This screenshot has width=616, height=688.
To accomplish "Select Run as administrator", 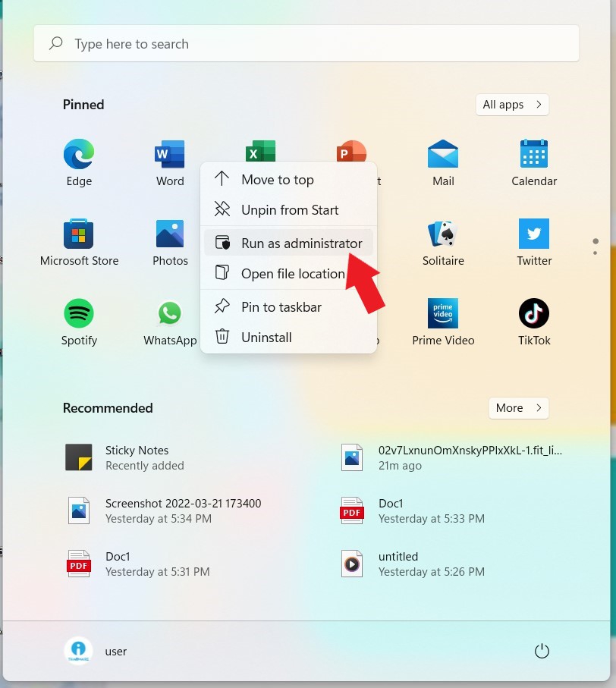I will point(289,243).
